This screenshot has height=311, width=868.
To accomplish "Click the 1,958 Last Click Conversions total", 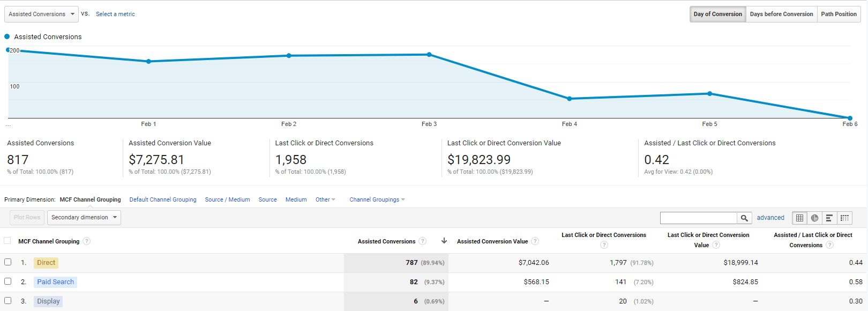I will point(291,160).
